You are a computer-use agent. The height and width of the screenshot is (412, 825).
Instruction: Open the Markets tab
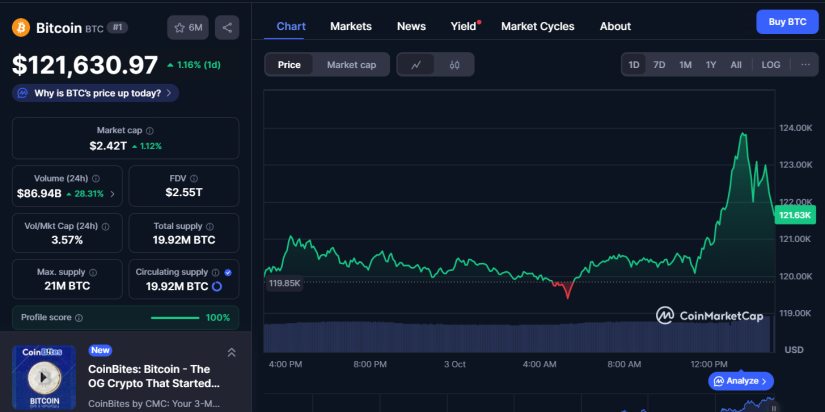coord(350,26)
